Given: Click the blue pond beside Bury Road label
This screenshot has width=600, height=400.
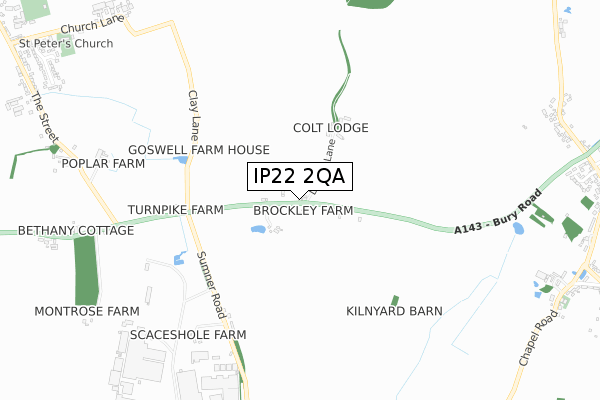Looking at the screenshot, I should [x=518, y=229].
